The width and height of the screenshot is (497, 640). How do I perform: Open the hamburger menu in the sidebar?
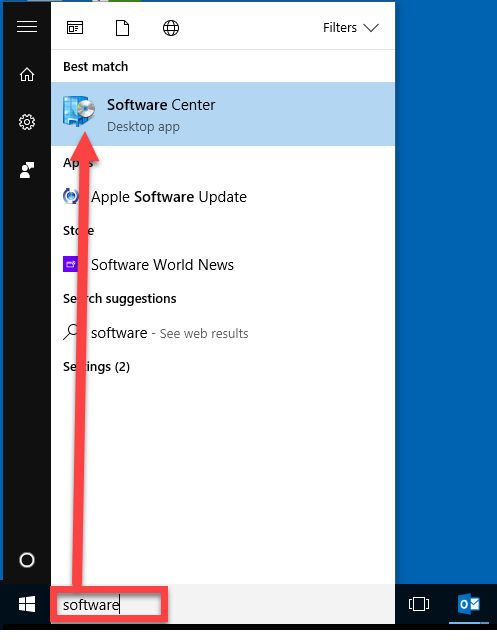(x=27, y=27)
